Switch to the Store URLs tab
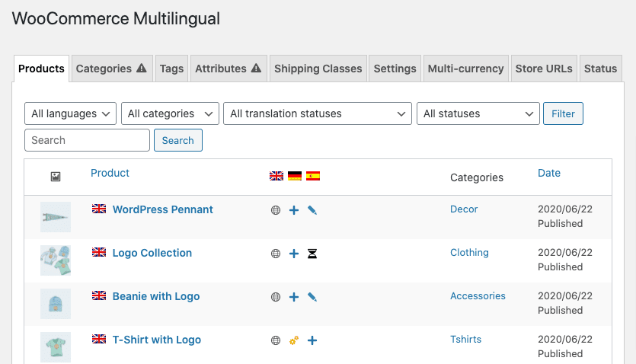Viewport: 636px width, 364px height. coord(544,69)
